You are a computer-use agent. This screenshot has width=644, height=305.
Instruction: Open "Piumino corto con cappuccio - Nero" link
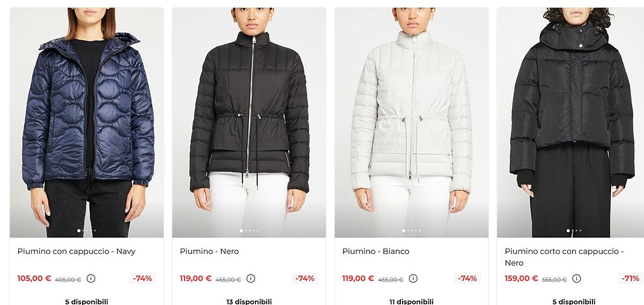point(564,257)
